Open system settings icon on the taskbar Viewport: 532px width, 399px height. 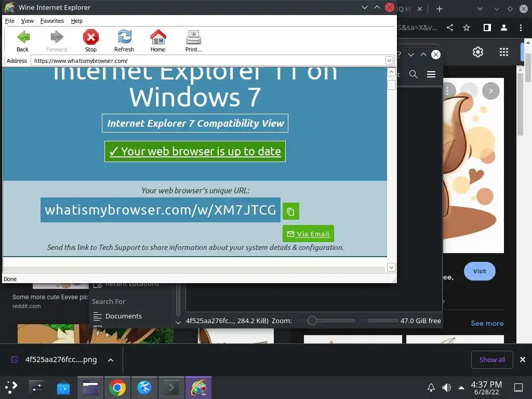pos(36,388)
